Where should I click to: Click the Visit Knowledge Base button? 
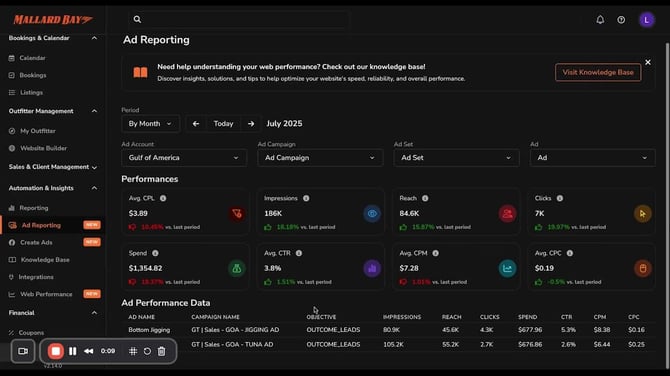(598, 73)
